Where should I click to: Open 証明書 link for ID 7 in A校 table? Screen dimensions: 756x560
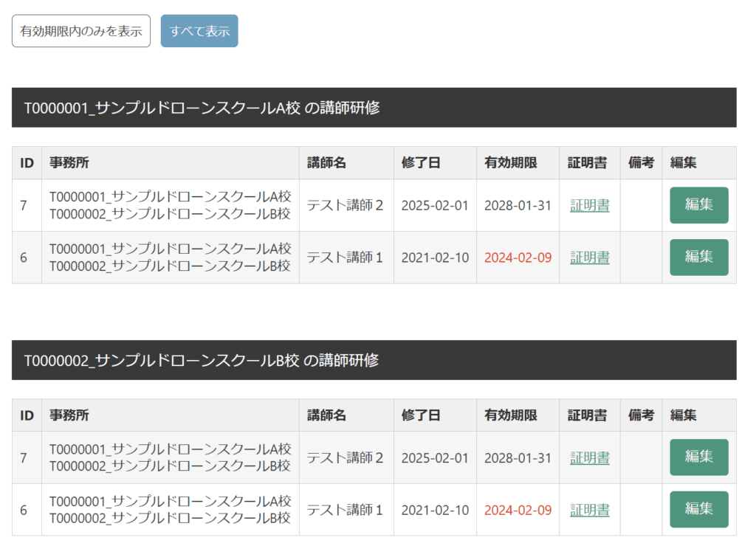pyautogui.click(x=589, y=206)
